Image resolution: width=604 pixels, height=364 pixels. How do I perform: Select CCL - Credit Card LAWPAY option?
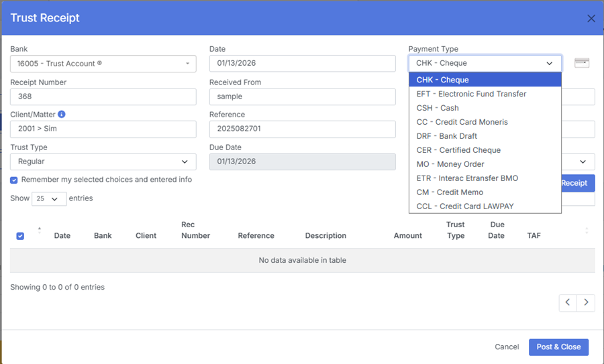point(465,206)
